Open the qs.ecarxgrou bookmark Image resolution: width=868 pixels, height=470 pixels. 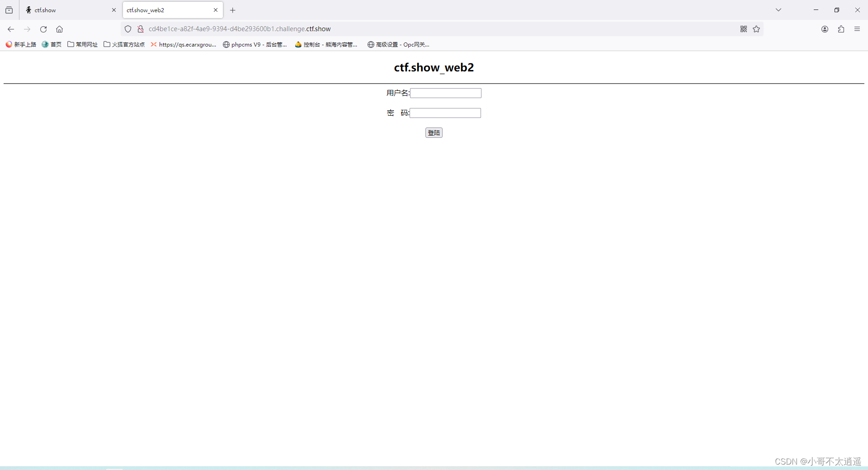(184, 44)
